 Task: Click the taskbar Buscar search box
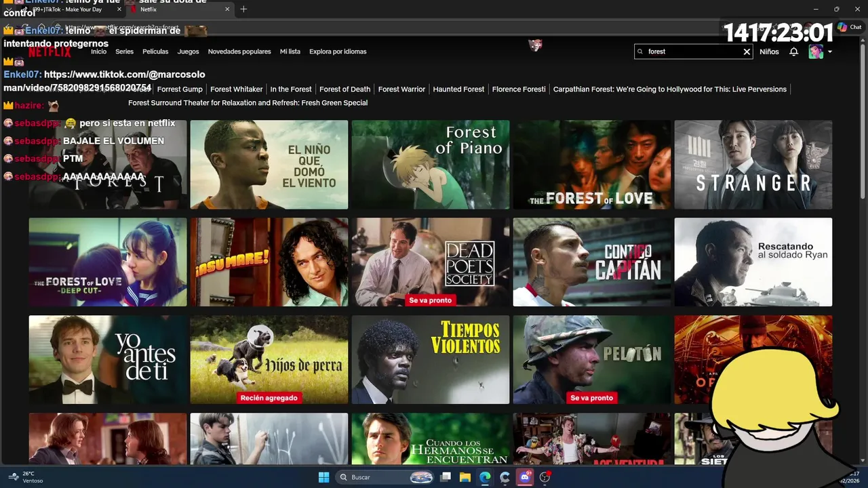[x=386, y=477]
